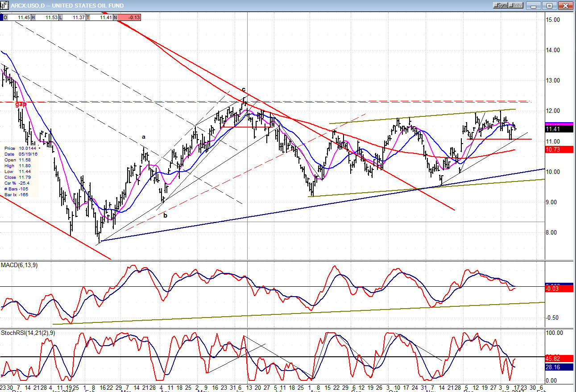Minimize the USO chart window
This screenshot has width=576, height=392.
tap(534, 5)
